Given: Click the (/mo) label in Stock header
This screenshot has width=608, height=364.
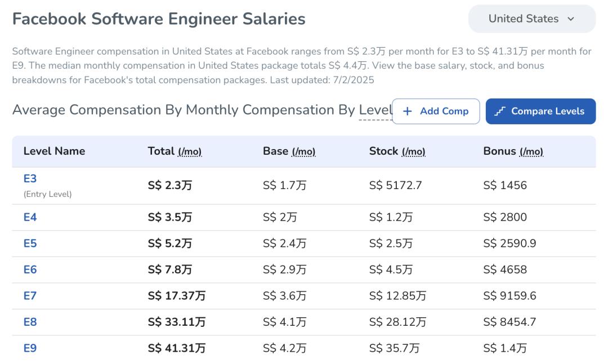Looking at the screenshot, I should (x=413, y=152).
